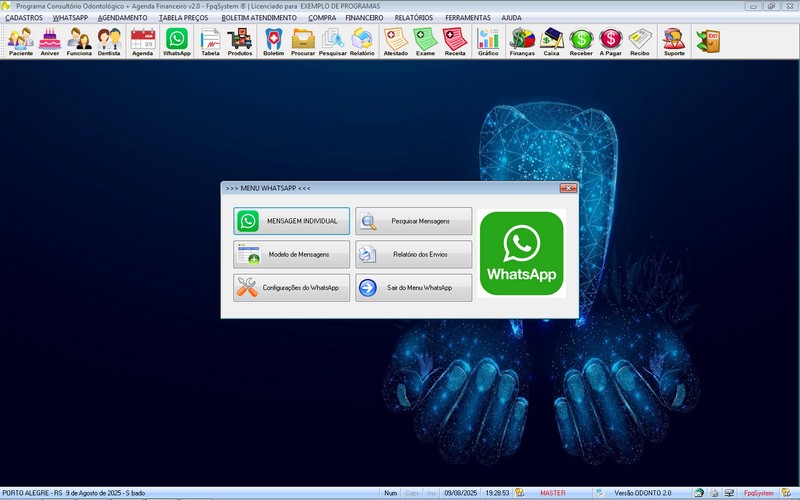The width and height of the screenshot is (800, 500).
Task: Click the Configurações do WhatsApp button
Action: coord(292,288)
